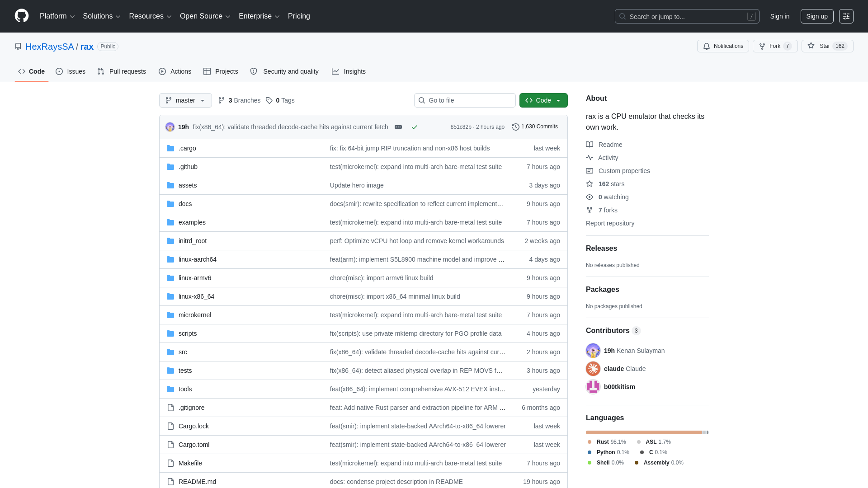The image size is (868, 488).
Task: Expand the Platform menu
Action: pos(57,16)
